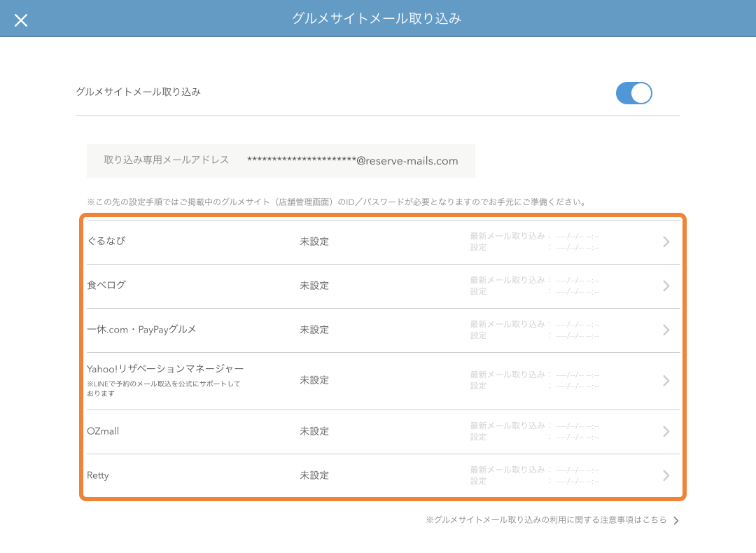The height and width of the screenshot is (553, 756).
Task: Click the dialog title グルメサイトメール取り込み
Action: click(x=377, y=20)
